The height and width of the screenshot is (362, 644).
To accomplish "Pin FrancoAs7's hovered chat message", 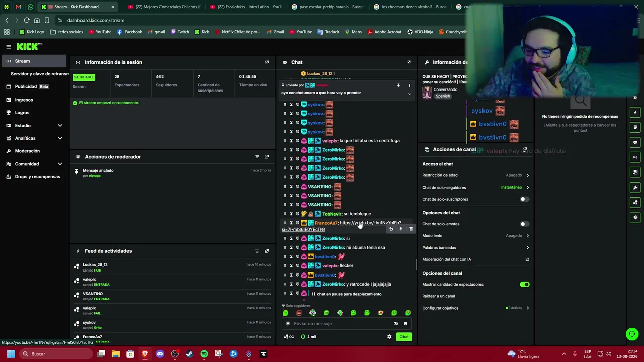I will point(401,229).
